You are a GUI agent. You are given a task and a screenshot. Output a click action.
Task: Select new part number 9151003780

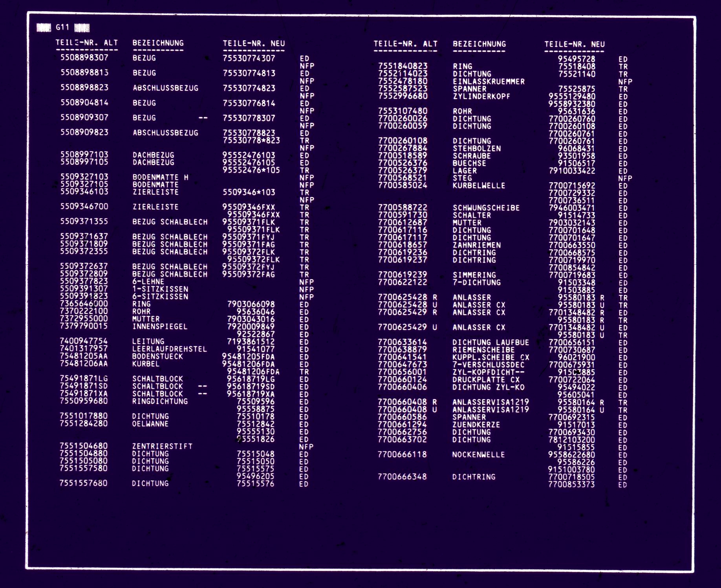point(572,469)
